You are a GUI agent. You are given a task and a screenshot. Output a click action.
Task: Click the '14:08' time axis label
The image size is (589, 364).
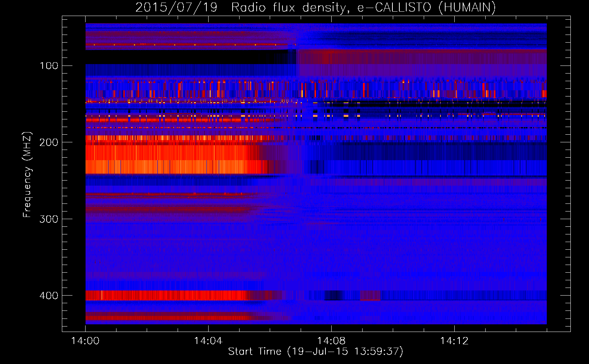coord(331,341)
